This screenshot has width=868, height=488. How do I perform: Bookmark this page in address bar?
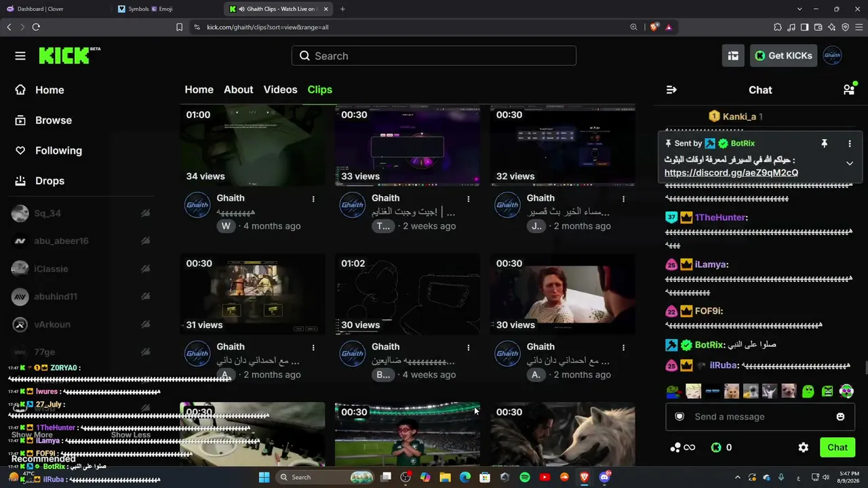click(179, 27)
